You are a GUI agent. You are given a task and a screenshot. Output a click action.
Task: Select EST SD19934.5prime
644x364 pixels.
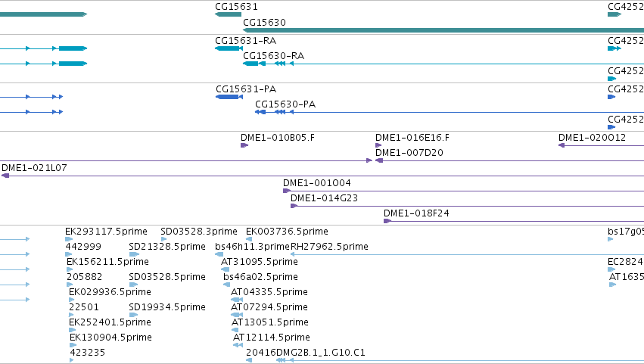[167, 308]
